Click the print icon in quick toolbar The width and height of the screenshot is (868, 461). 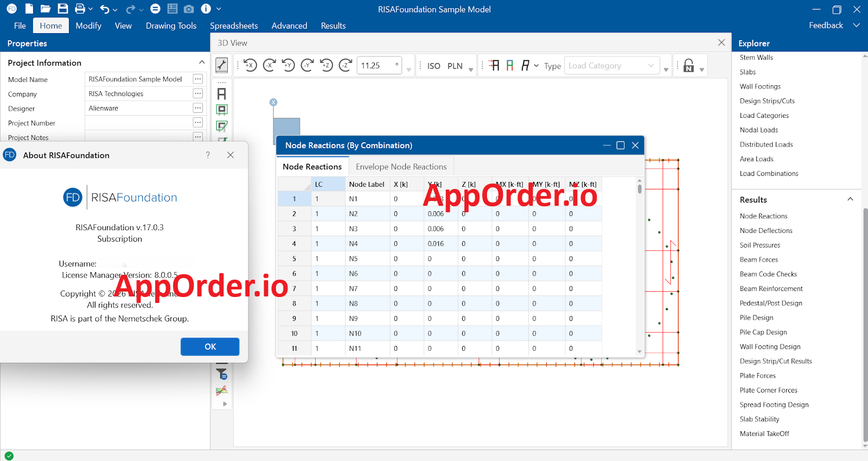(x=80, y=9)
